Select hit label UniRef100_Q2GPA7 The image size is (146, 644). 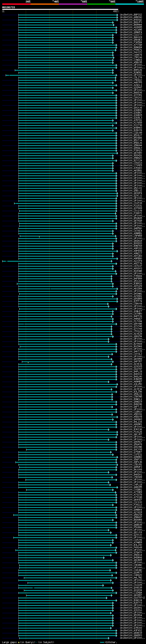tap(131, 87)
